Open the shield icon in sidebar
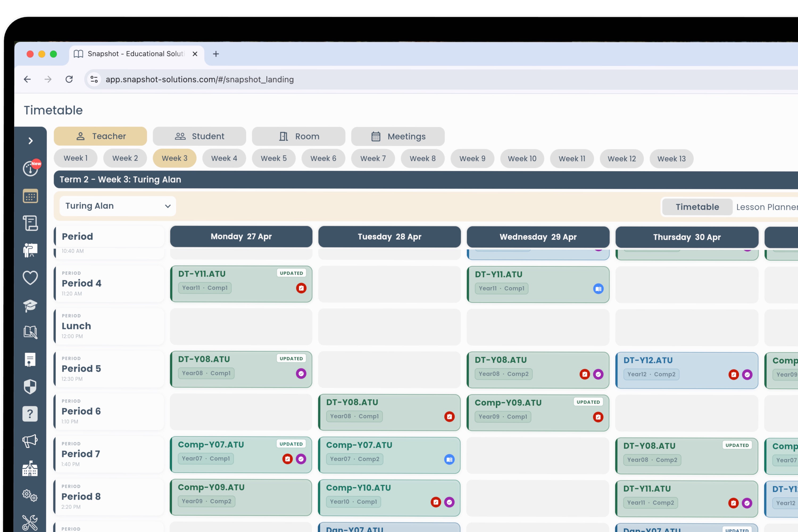Screen dimensions: 798x532 [x=30, y=387]
